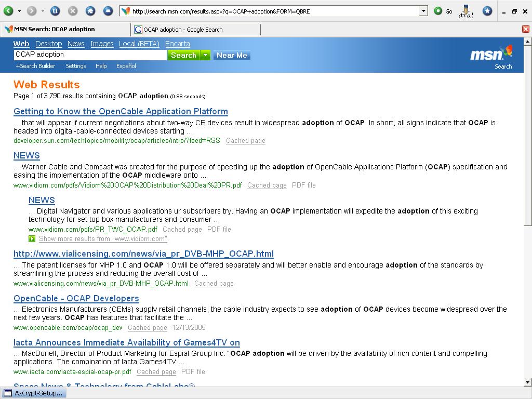Open Cached page for iacta-espial-ocap-pr.pdf result

(x=156, y=372)
